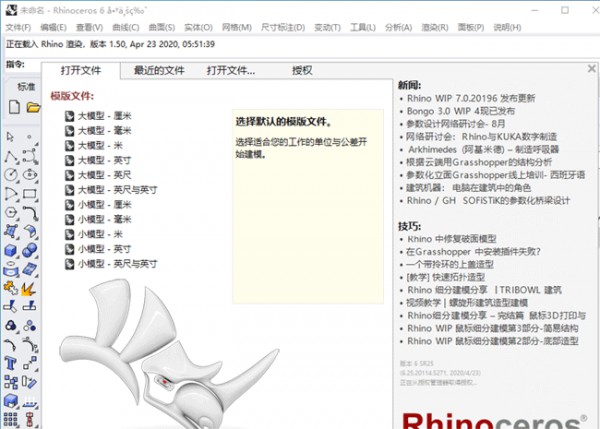Open the 实体(O) menu
This screenshot has width=600, height=429.
(x=199, y=28)
